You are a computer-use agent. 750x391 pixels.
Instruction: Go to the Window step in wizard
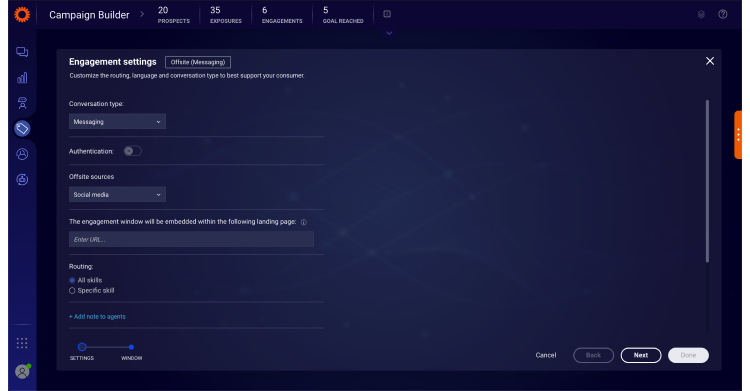click(131, 347)
